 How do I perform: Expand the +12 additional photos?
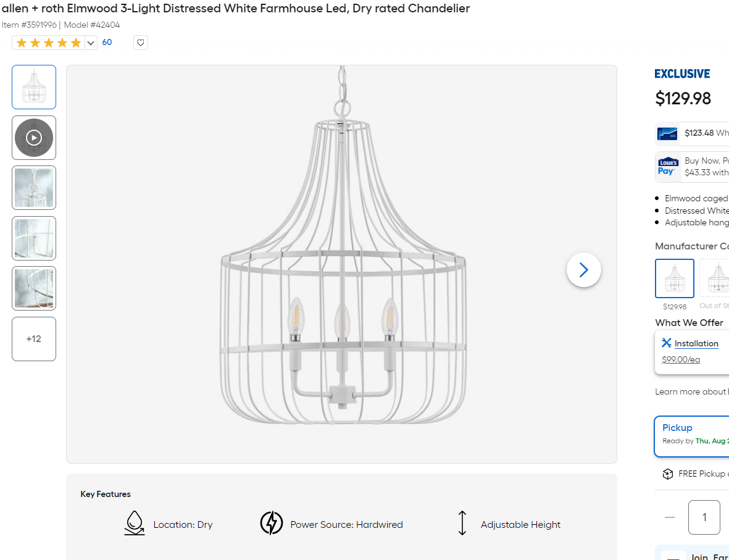pos(33,338)
